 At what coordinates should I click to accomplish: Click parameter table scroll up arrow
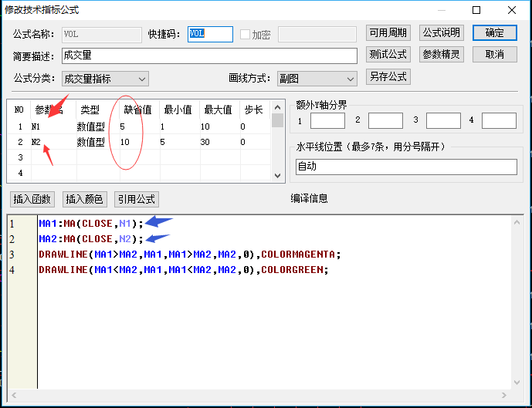pos(277,107)
